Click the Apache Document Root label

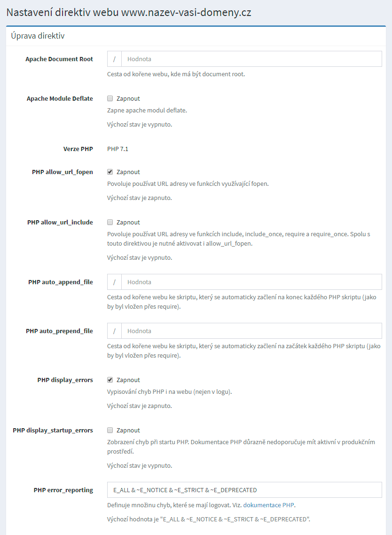point(59,59)
